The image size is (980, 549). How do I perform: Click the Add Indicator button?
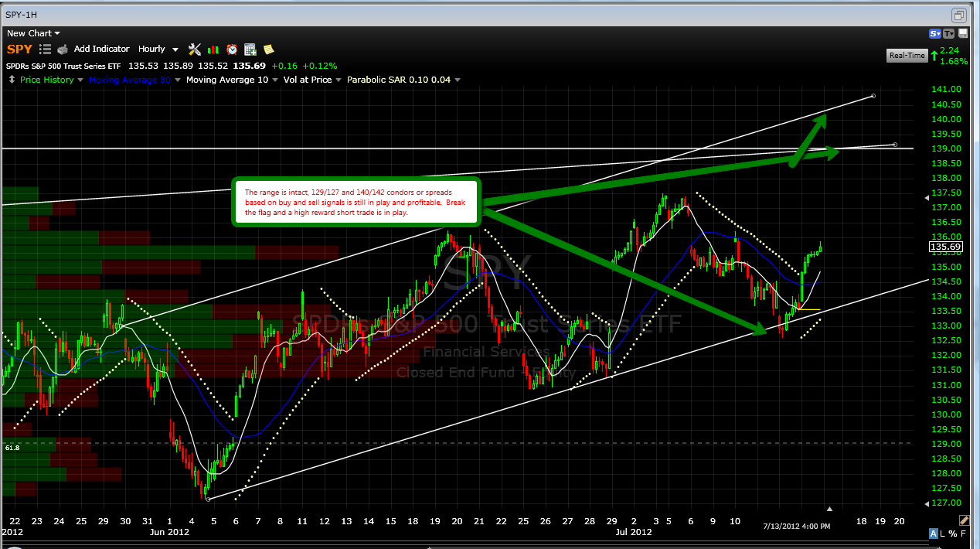(x=102, y=49)
